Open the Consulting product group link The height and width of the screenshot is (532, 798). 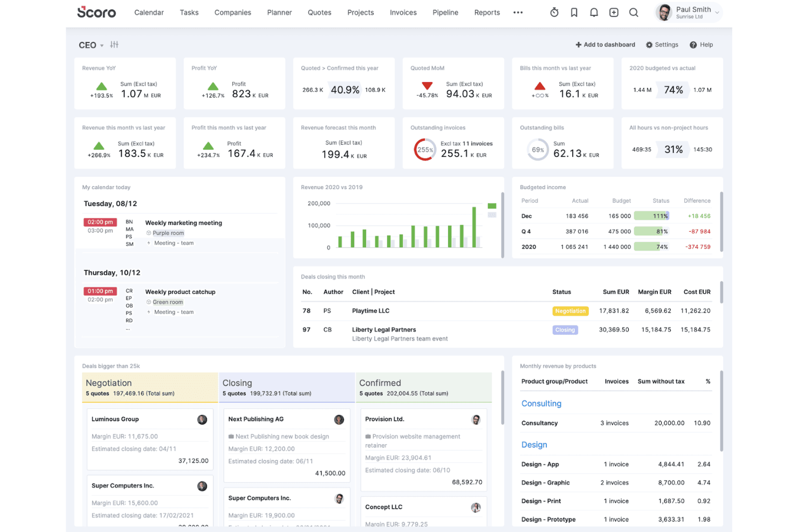click(541, 404)
